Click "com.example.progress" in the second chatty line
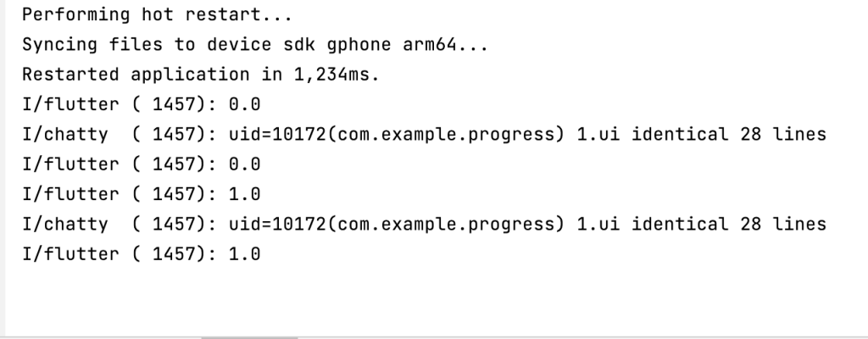Viewport: 868px width, 339px height. point(446,225)
